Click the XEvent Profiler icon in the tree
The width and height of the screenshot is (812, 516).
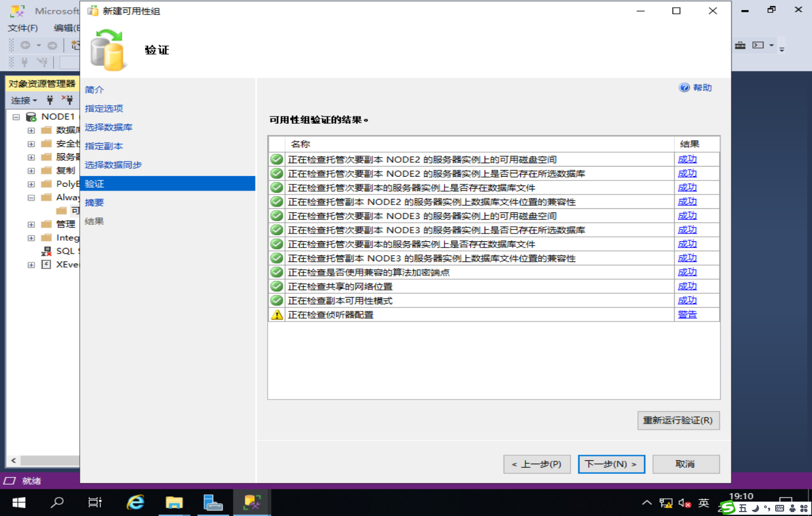[x=47, y=265]
